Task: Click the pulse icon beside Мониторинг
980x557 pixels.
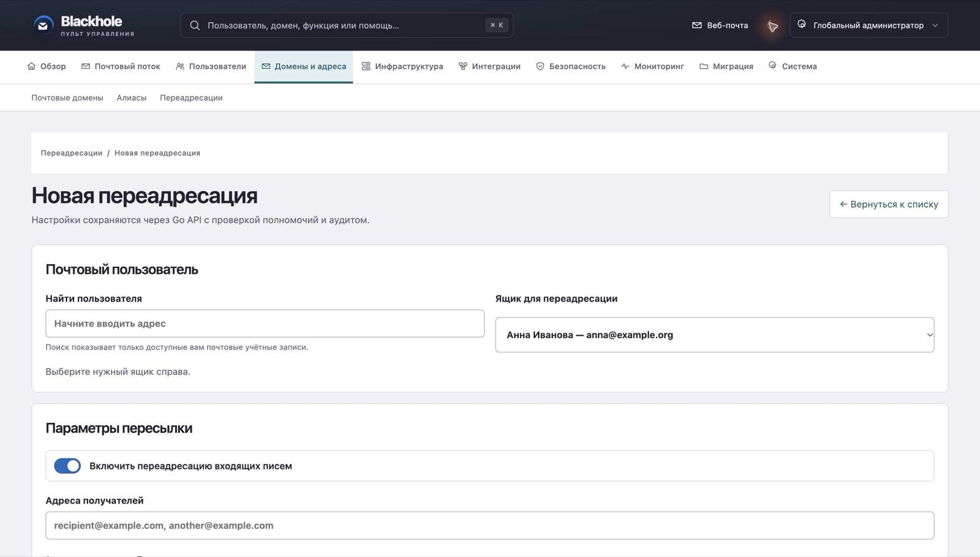Action: click(625, 66)
